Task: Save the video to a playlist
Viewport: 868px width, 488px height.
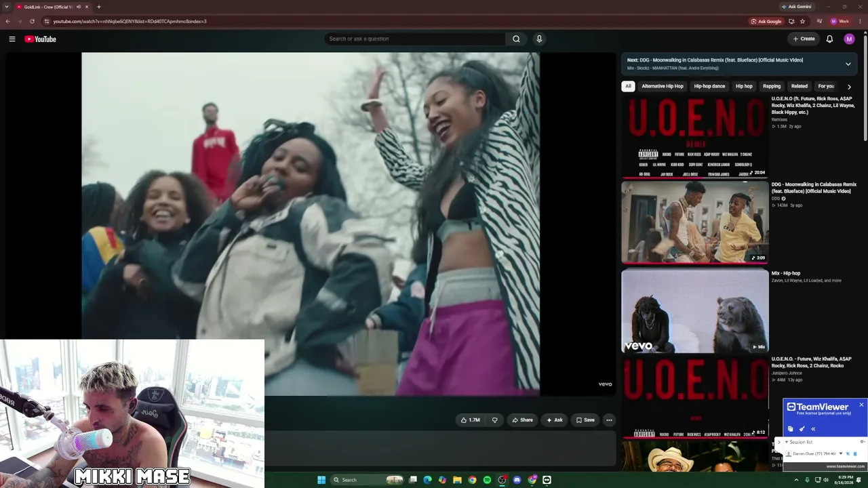Action: pyautogui.click(x=585, y=420)
